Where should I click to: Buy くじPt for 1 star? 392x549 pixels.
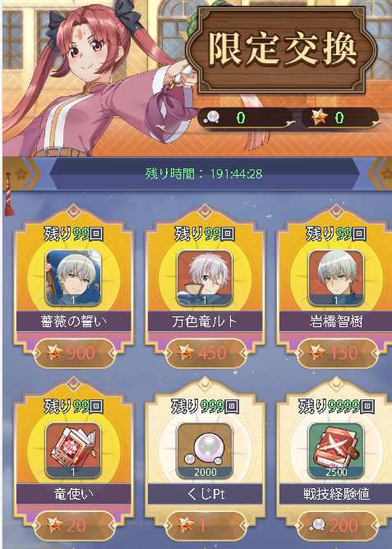[205, 525]
